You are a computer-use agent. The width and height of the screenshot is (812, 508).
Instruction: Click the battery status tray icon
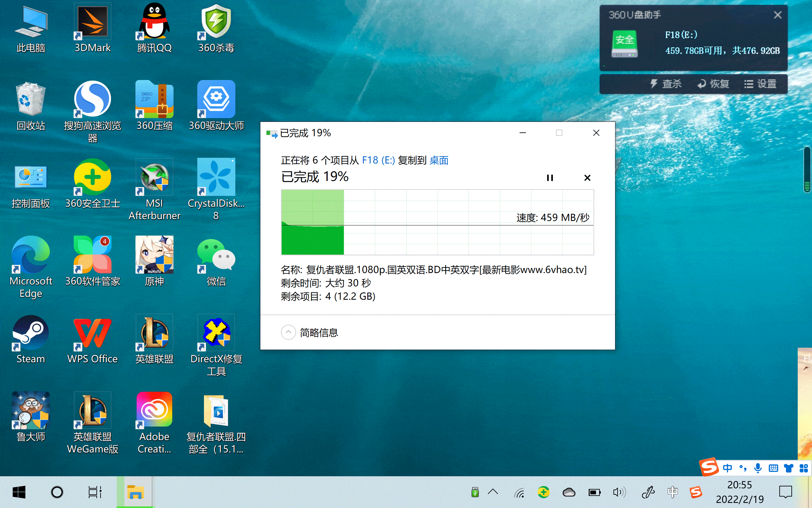595,493
